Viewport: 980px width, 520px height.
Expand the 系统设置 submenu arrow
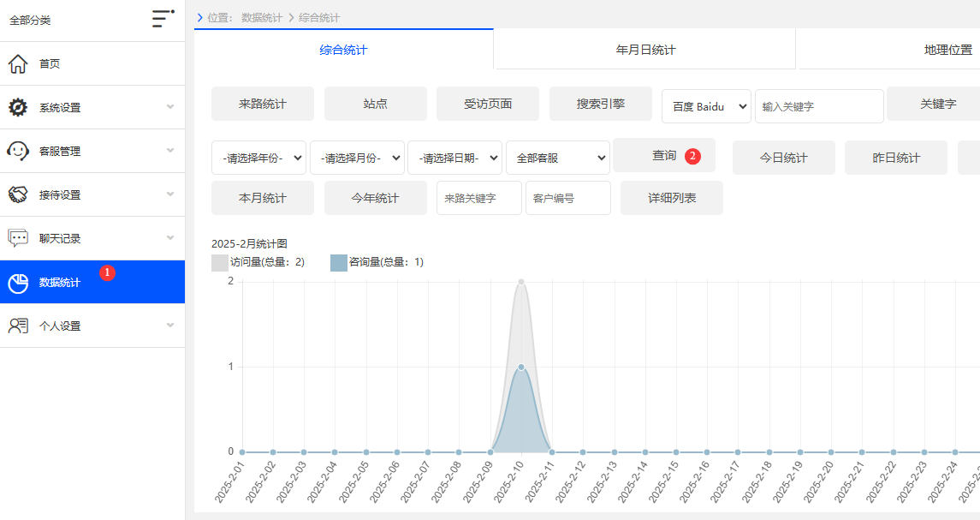tap(170, 107)
